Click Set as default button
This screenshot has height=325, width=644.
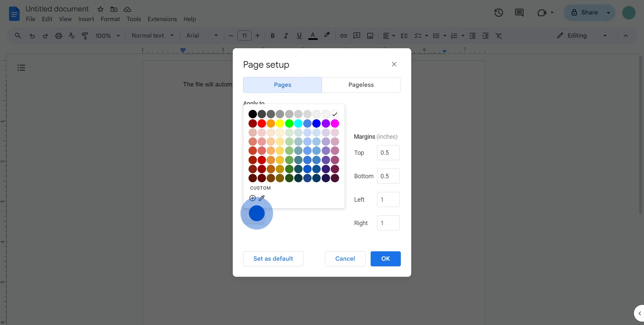(x=273, y=259)
